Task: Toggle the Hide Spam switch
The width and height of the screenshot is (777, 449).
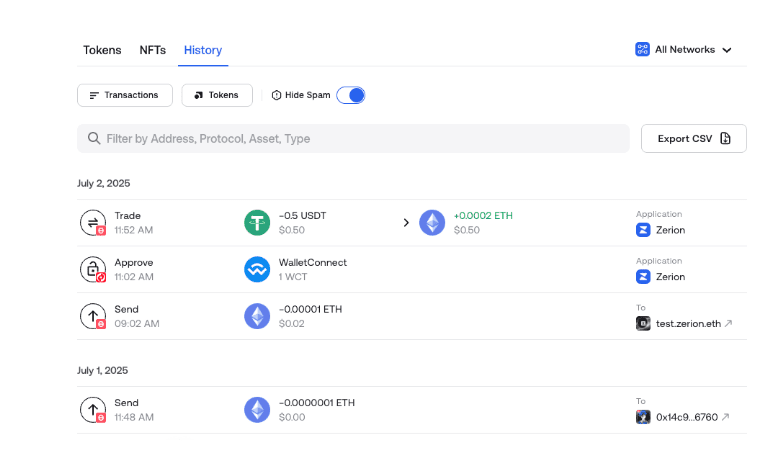Action: pyautogui.click(x=351, y=95)
